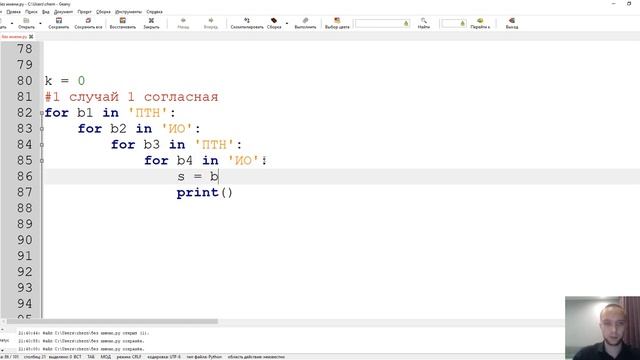
Task: Click clear icon in line number field
Action: coord(462,24)
